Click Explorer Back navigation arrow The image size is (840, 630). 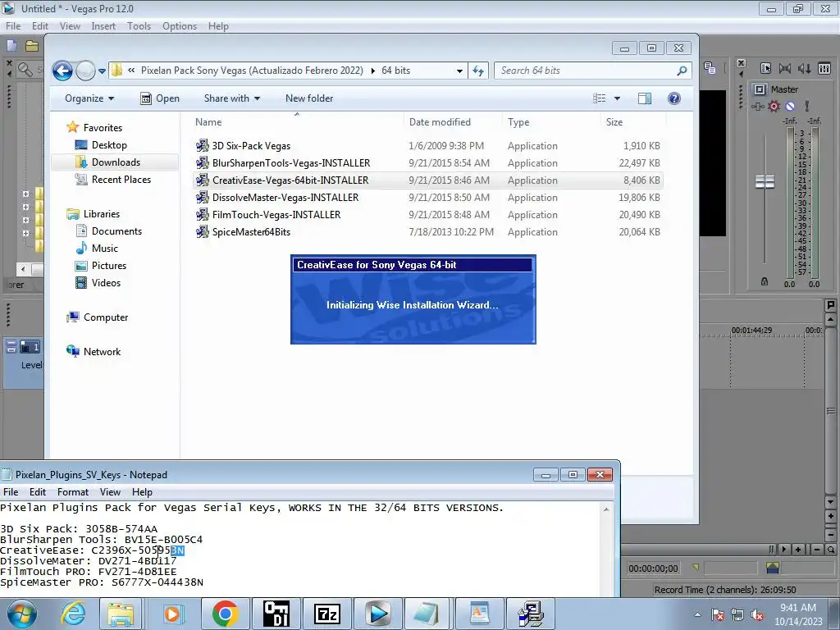(62, 71)
